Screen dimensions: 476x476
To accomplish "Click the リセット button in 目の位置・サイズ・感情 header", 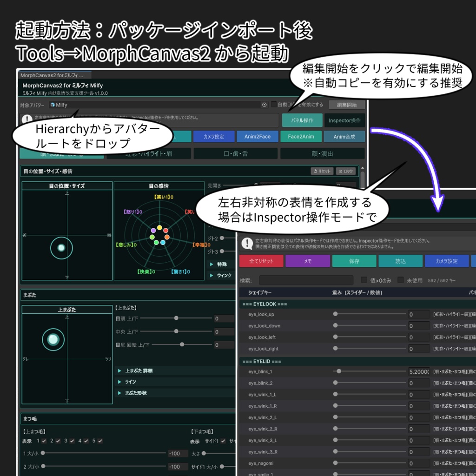I will (322, 171).
